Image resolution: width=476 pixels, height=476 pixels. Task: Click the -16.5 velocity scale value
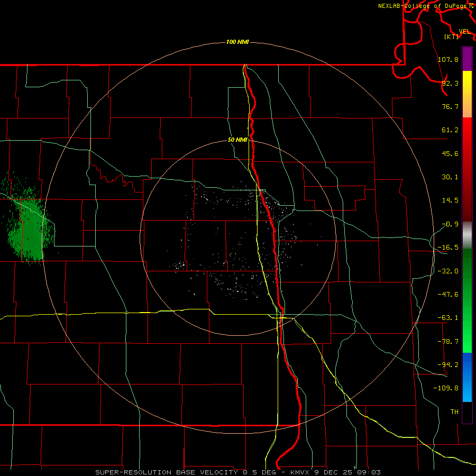(448, 248)
